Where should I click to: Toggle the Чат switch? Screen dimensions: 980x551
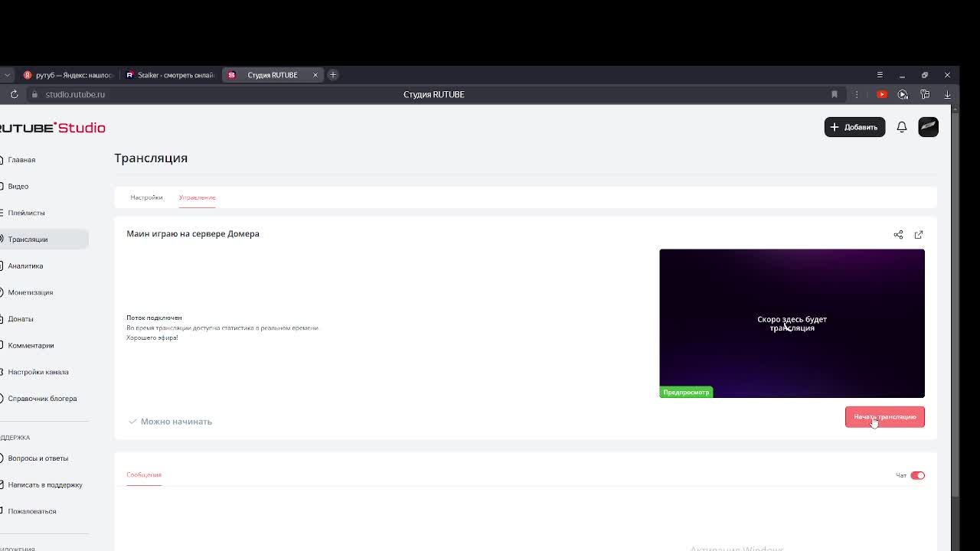coord(917,475)
